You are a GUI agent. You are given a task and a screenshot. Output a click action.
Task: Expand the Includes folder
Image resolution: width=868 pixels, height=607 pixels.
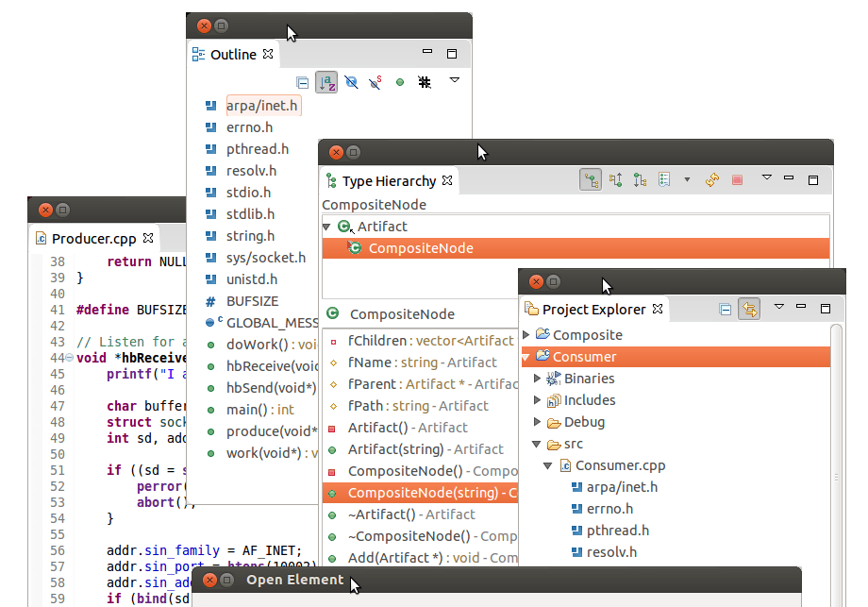click(x=537, y=400)
